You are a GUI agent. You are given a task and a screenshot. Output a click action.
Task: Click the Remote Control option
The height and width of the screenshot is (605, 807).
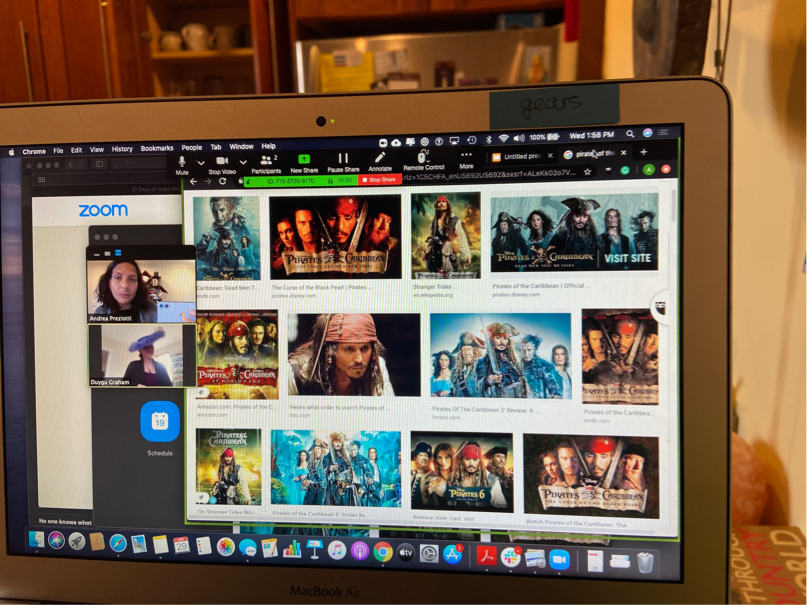[x=424, y=161]
